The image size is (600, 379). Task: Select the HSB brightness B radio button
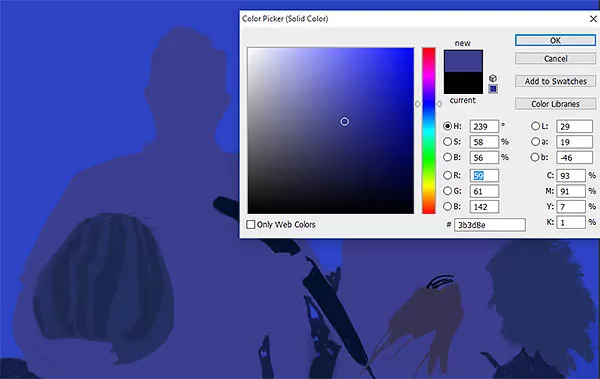(447, 157)
